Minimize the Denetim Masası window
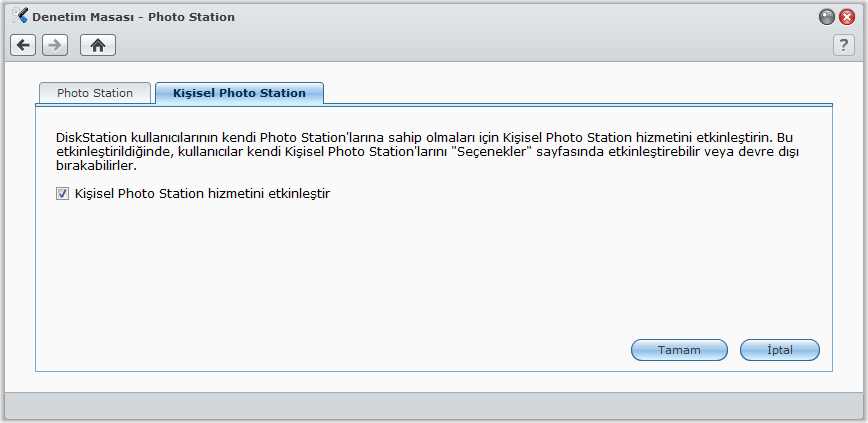The image size is (868, 423). [827, 17]
